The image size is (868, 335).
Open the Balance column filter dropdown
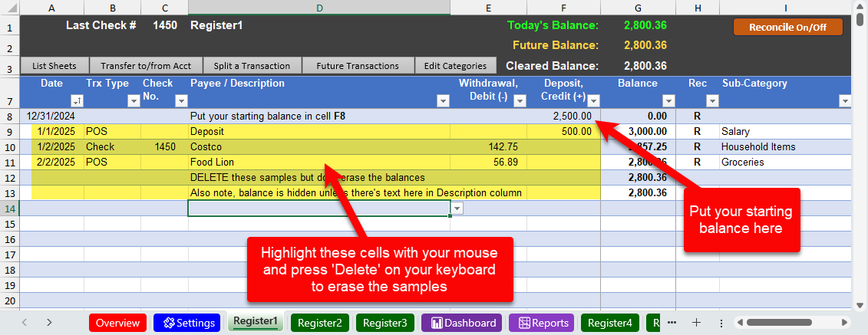point(668,101)
